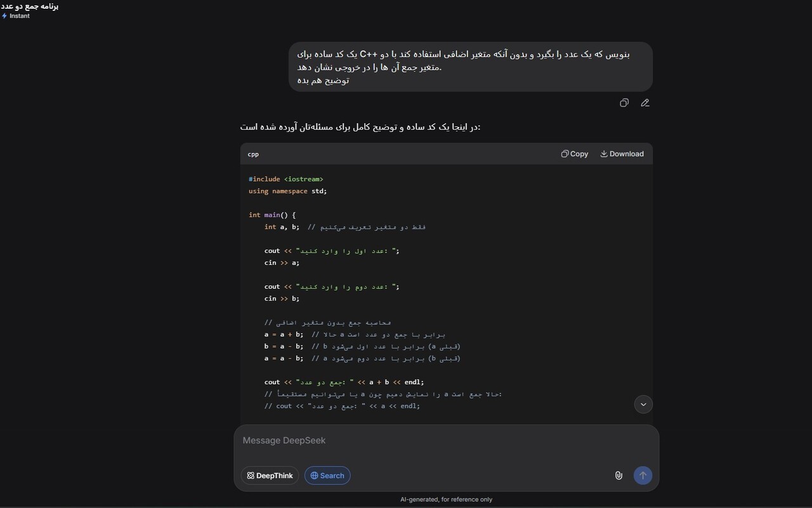Attach a file using the paperclip icon
812x508 pixels.
[x=619, y=476]
